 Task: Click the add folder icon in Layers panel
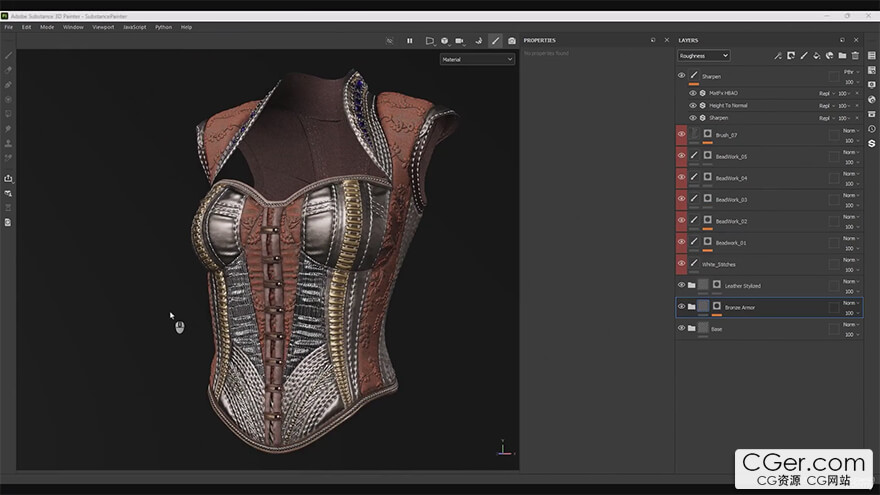[842, 56]
